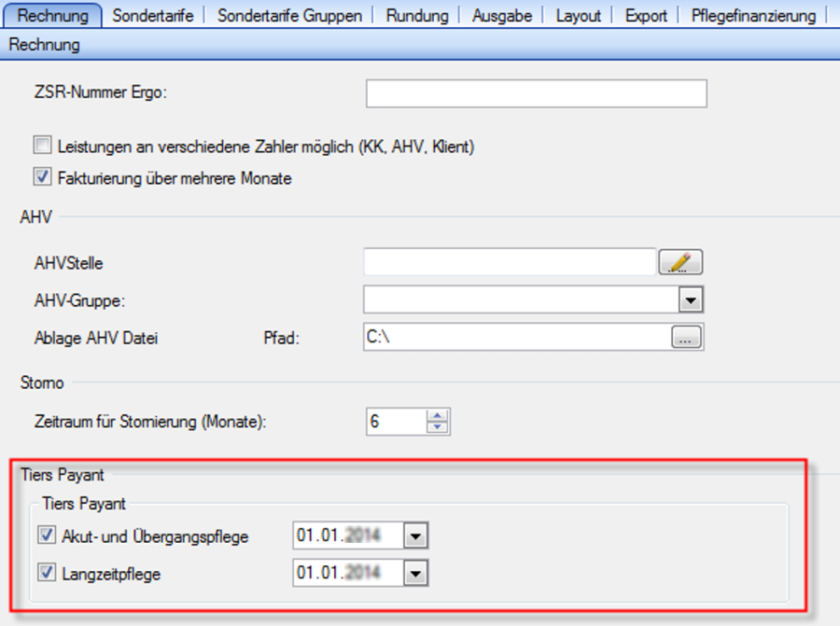Click the Stornierung months value field
This screenshot has width=840, height=626.
pos(397,422)
